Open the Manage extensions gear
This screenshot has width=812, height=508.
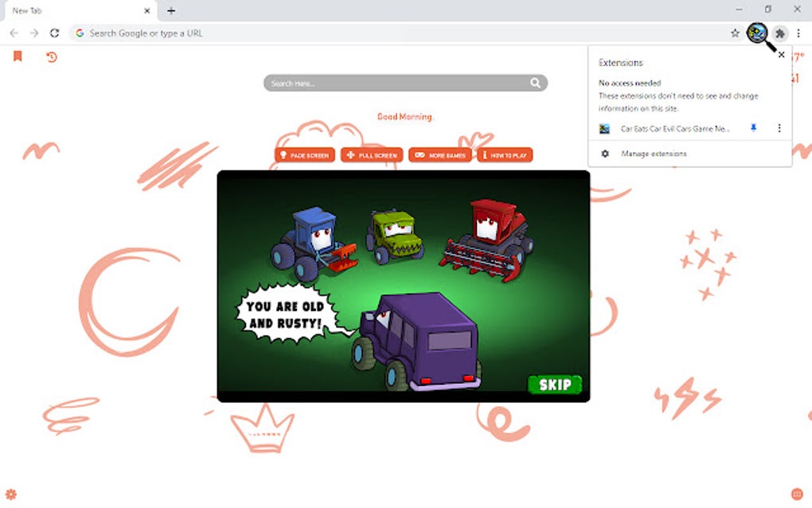click(605, 153)
